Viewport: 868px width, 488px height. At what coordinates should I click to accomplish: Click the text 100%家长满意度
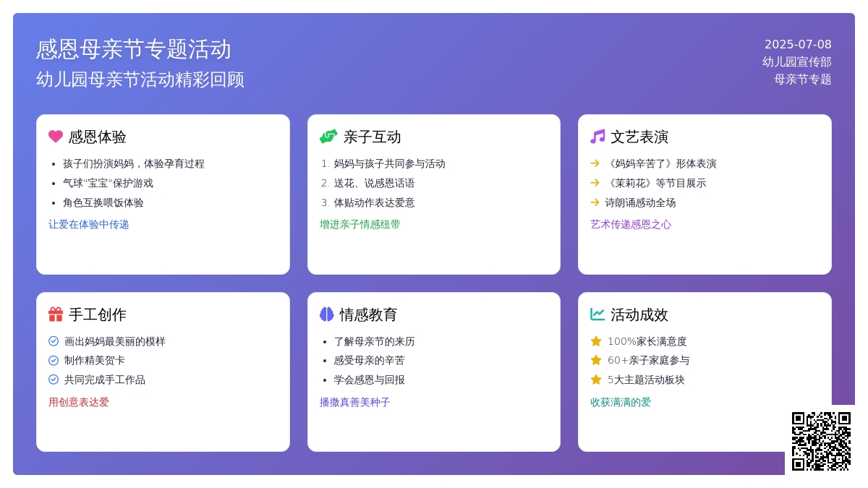(x=647, y=341)
